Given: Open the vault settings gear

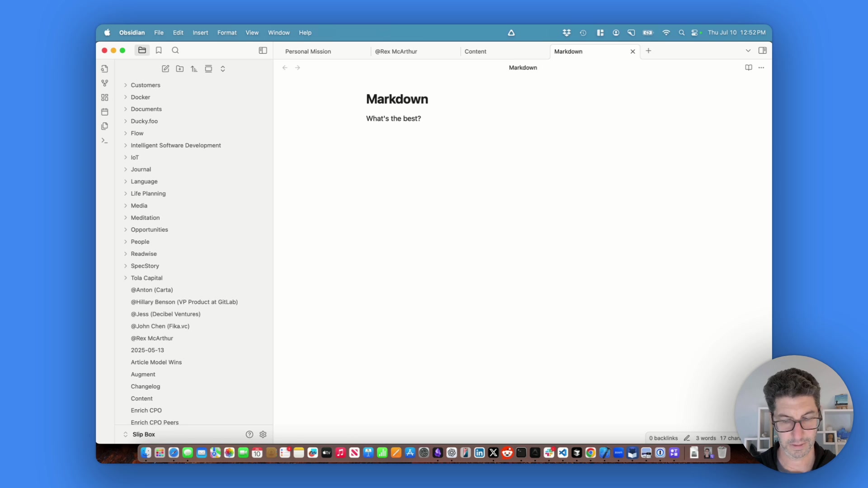Looking at the screenshot, I should (263, 434).
